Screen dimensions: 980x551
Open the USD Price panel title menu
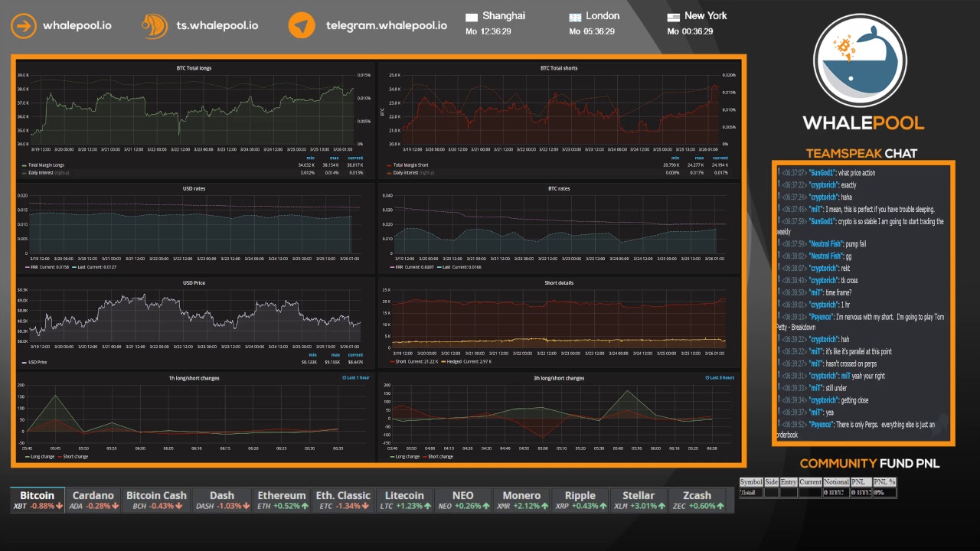click(x=194, y=283)
